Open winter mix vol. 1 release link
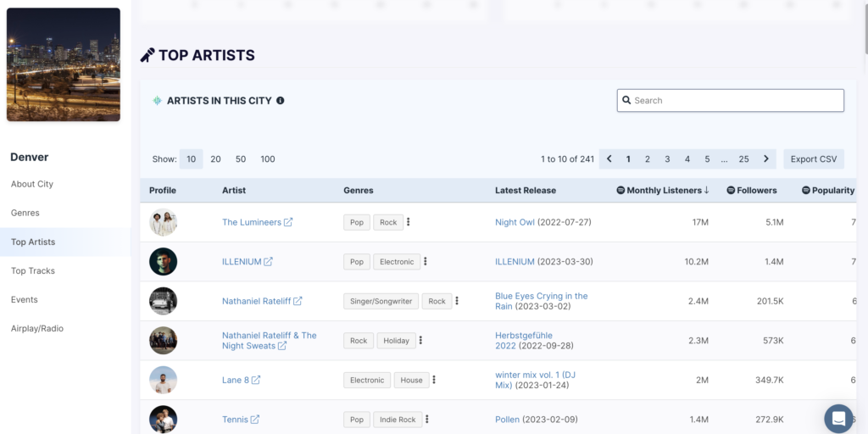Image resolution: width=868 pixels, height=434 pixels. [x=535, y=380]
